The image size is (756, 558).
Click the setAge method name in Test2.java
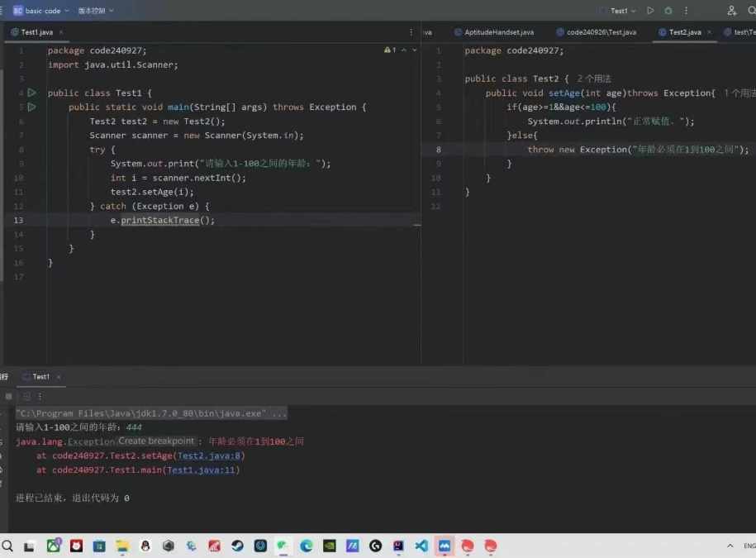point(564,93)
